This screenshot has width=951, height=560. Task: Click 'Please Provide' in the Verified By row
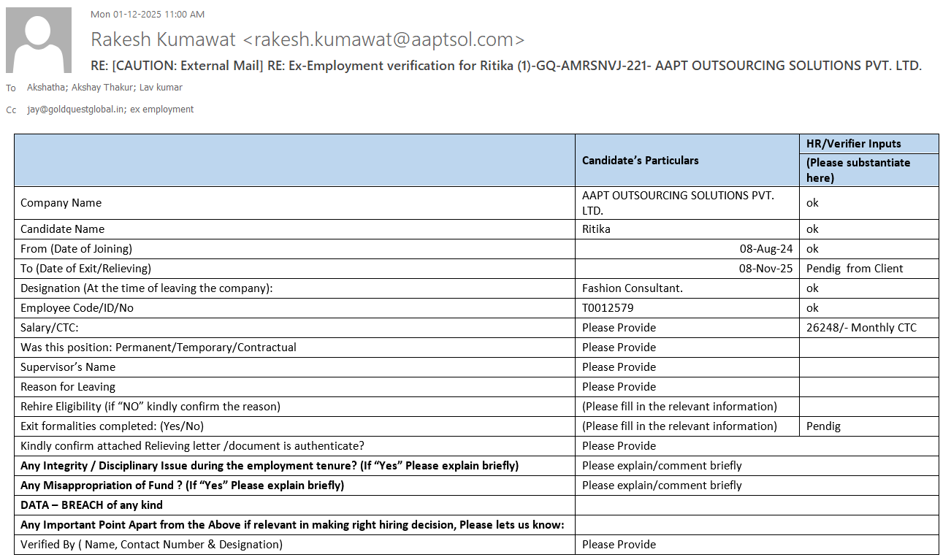point(619,545)
